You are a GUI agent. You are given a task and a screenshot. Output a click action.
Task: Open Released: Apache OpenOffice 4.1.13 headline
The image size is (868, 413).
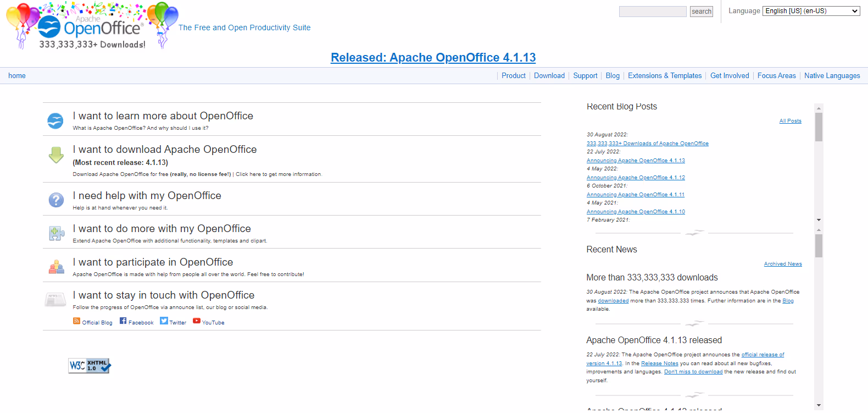point(433,58)
